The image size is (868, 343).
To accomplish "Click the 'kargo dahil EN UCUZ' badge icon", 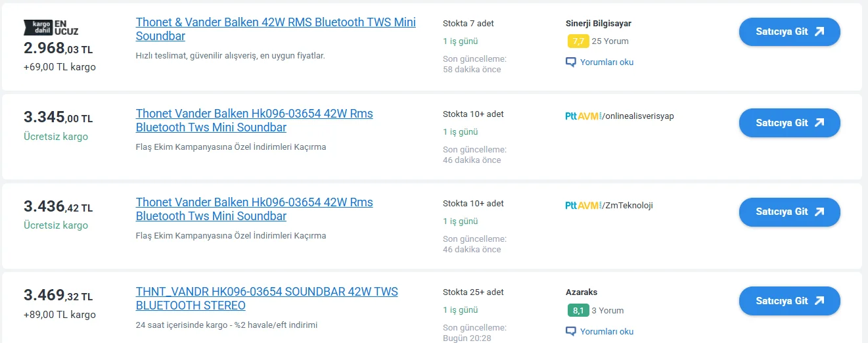I will coord(51,27).
